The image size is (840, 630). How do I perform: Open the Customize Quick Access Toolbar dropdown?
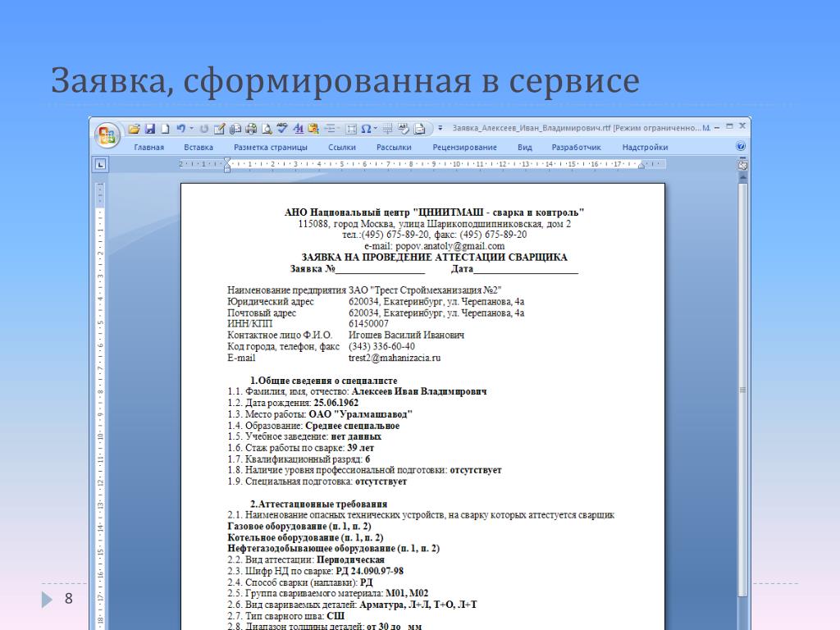coord(441,128)
